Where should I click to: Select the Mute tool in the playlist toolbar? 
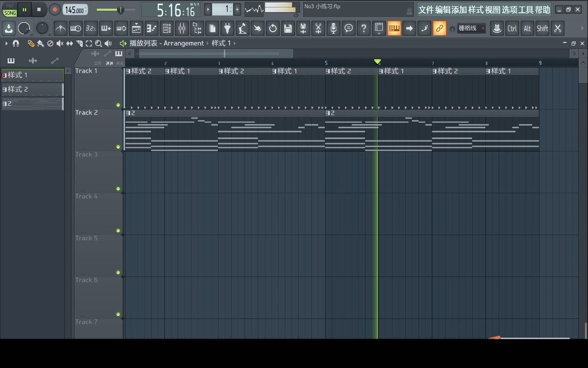[60, 43]
